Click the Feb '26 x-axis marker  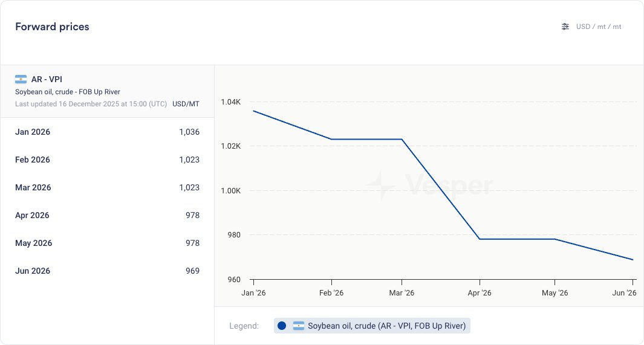331,293
